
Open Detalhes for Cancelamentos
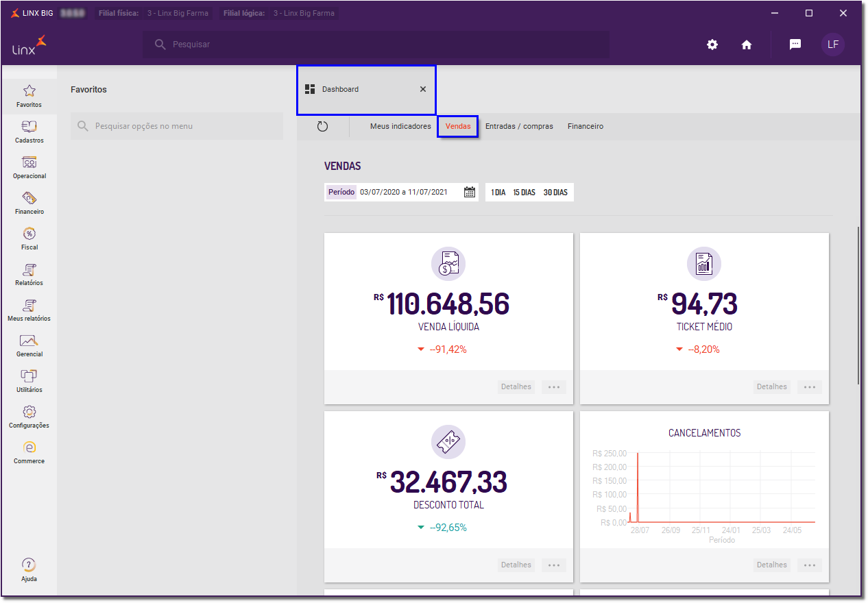pyautogui.click(x=772, y=565)
